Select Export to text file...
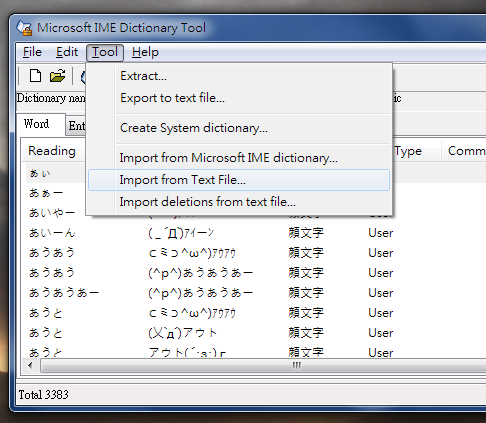This screenshot has height=423, width=486. pyautogui.click(x=239, y=98)
